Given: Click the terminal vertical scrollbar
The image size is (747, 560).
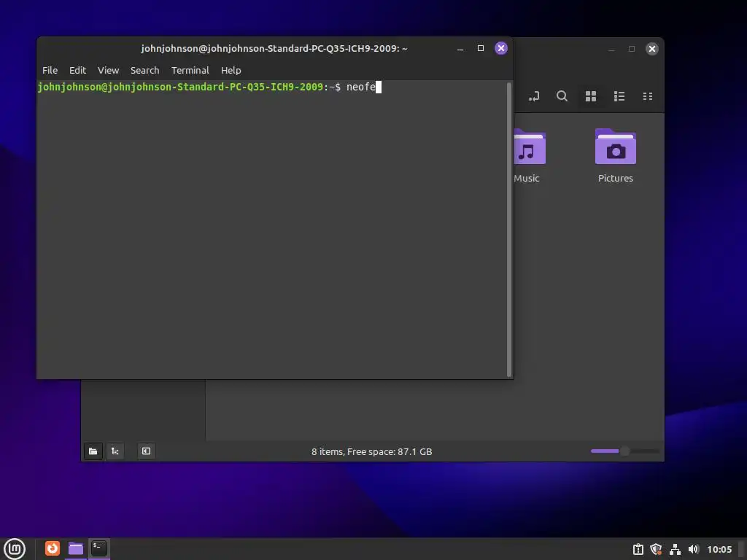Looking at the screenshot, I should (x=508, y=229).
